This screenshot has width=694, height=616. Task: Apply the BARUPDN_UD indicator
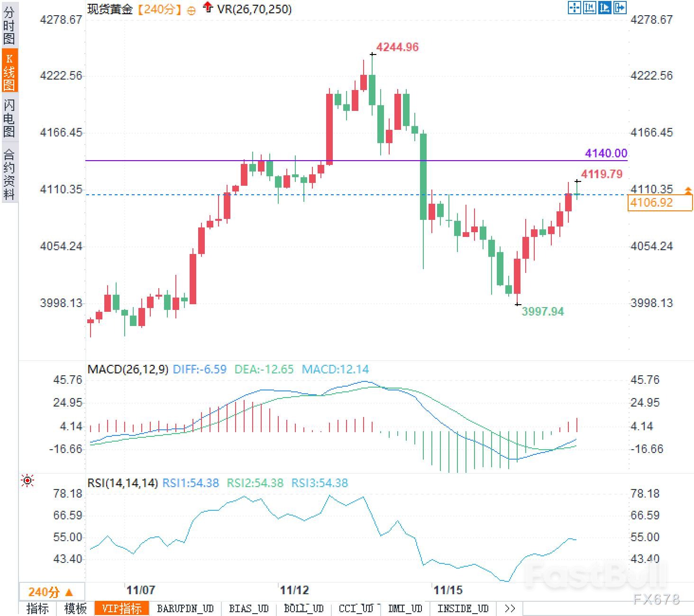click(185, 608)
